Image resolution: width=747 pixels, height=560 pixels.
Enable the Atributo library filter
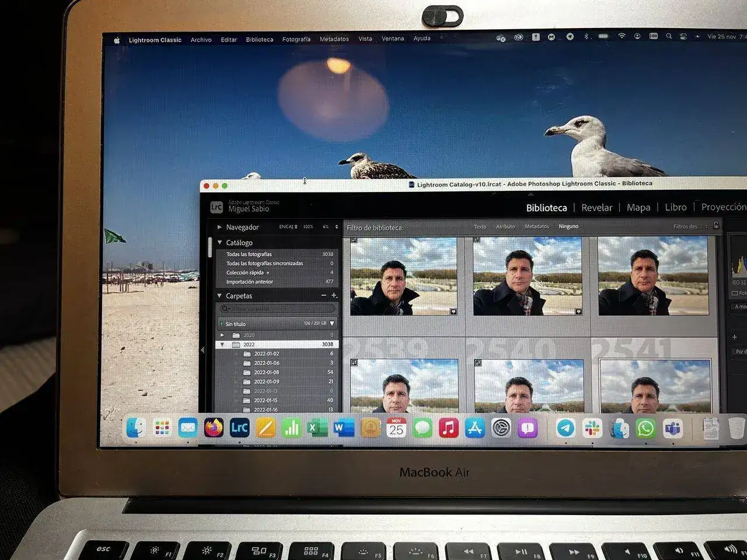(x=505, y=226)
